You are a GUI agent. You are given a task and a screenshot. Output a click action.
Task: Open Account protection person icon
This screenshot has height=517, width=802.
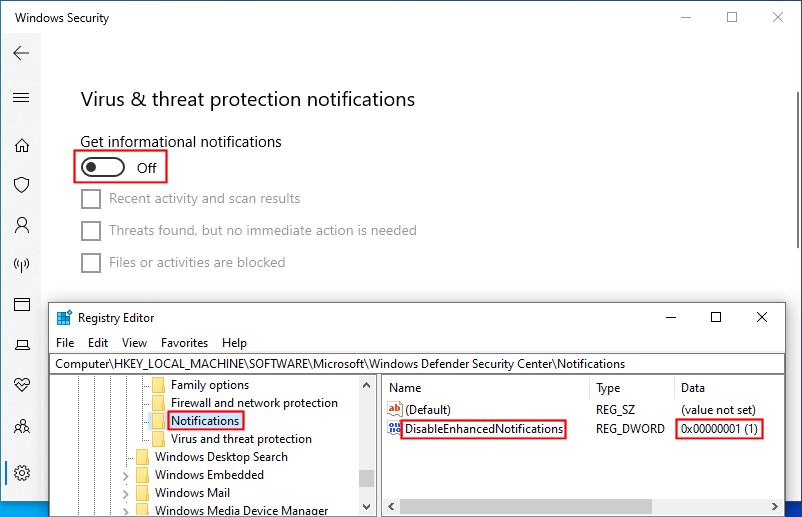[21, 225]
